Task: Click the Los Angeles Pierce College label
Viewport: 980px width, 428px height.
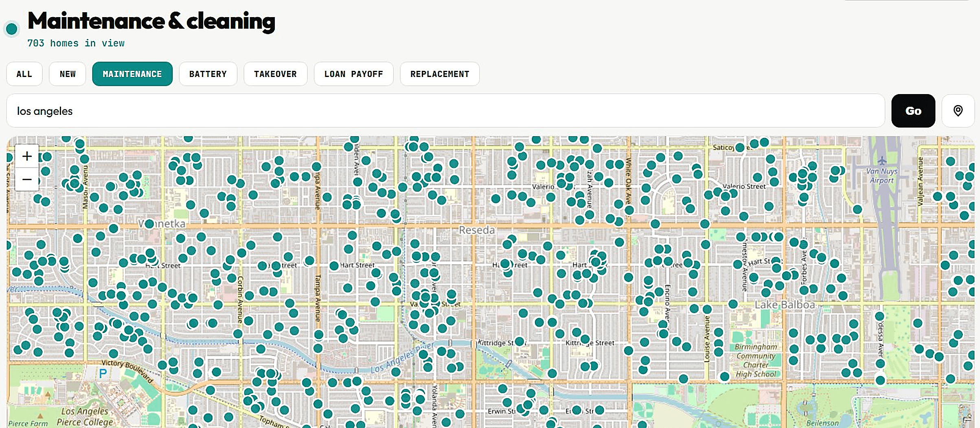Action: click(85, 417)
